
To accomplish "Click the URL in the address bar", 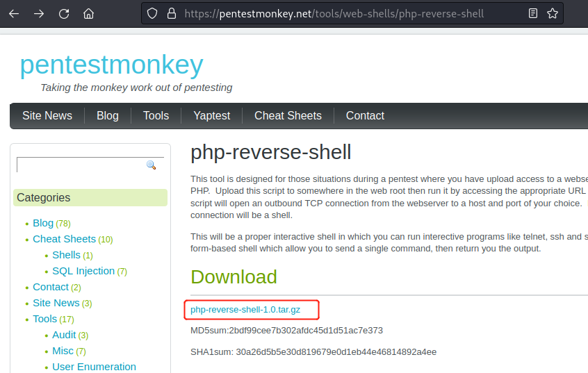I will click(334, 13).
